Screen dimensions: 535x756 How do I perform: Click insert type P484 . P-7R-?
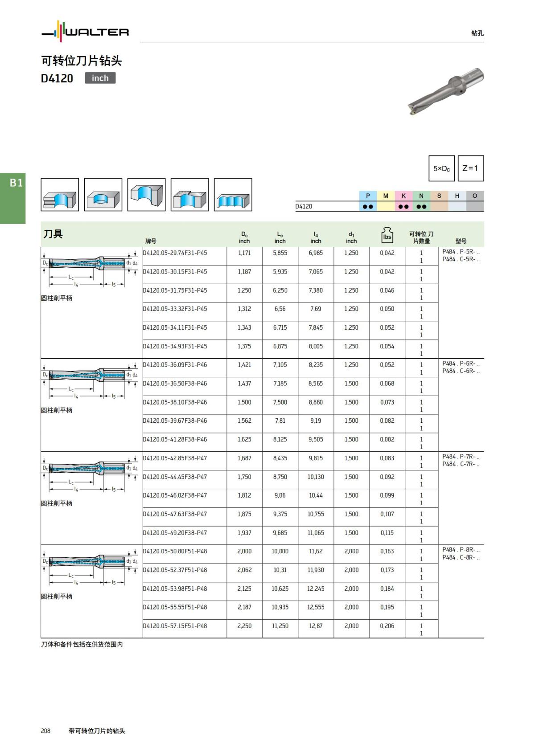coord(461,457)
